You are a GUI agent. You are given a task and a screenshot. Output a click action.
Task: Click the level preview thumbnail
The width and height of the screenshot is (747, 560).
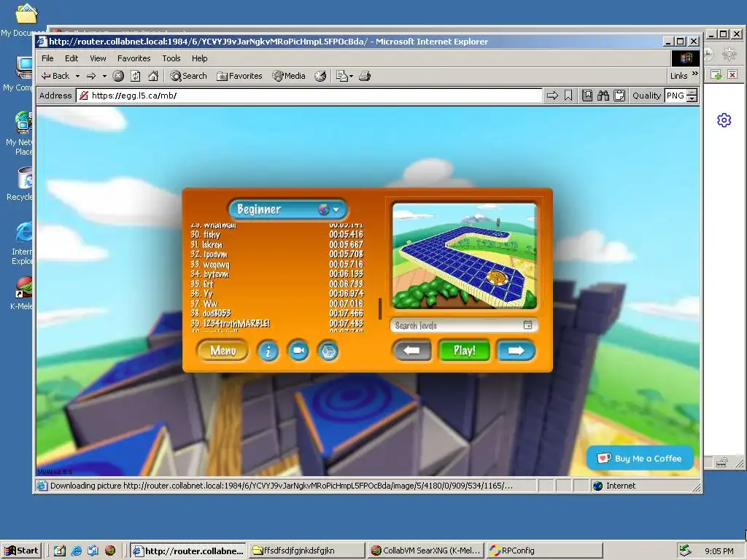pyautogui.click(x=464, y=256)
